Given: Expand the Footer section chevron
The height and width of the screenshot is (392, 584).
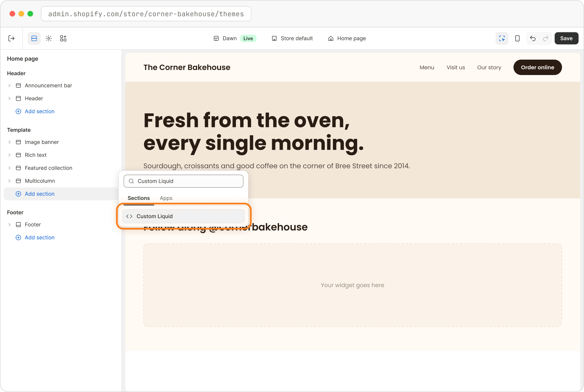Looking at the screenshot, I should point(10,225).
